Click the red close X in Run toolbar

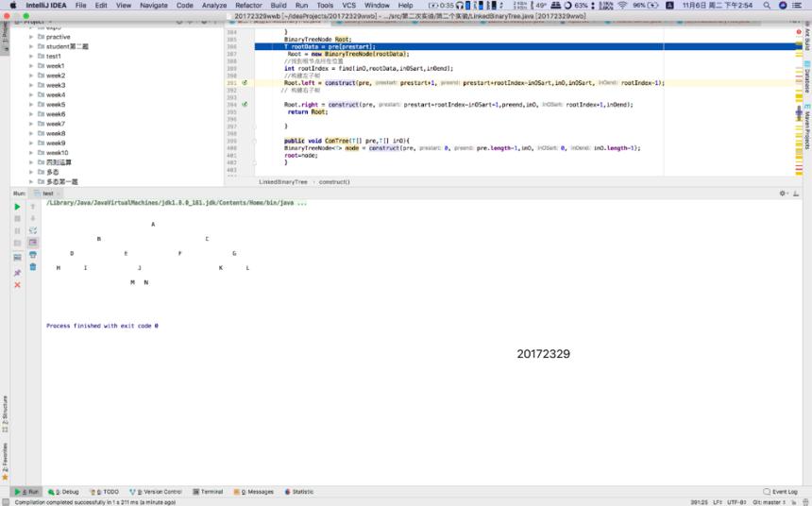coord(17,285)
